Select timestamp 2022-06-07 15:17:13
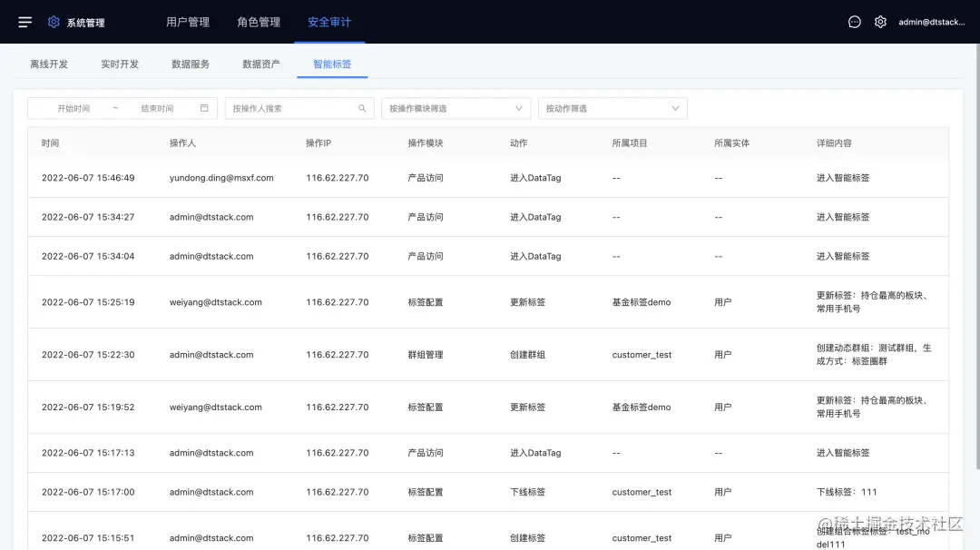 [x=88, y=453]
